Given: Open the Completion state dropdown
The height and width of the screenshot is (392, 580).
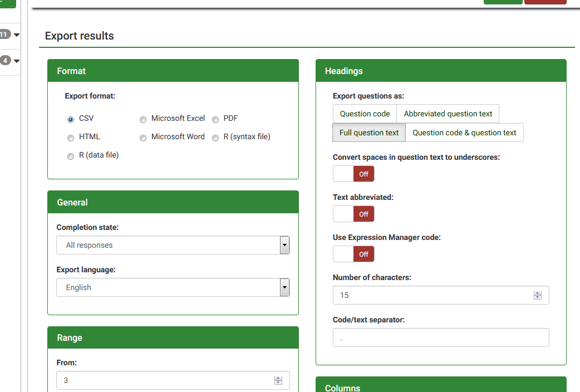Looking at the screenshot, I should [x=173, y=245].
